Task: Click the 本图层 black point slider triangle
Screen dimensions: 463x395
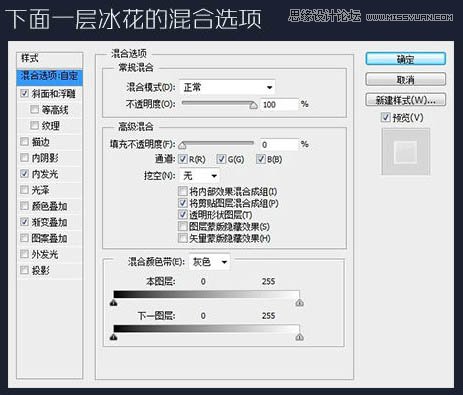Action: pyautogui.click(x=114, y=303)
